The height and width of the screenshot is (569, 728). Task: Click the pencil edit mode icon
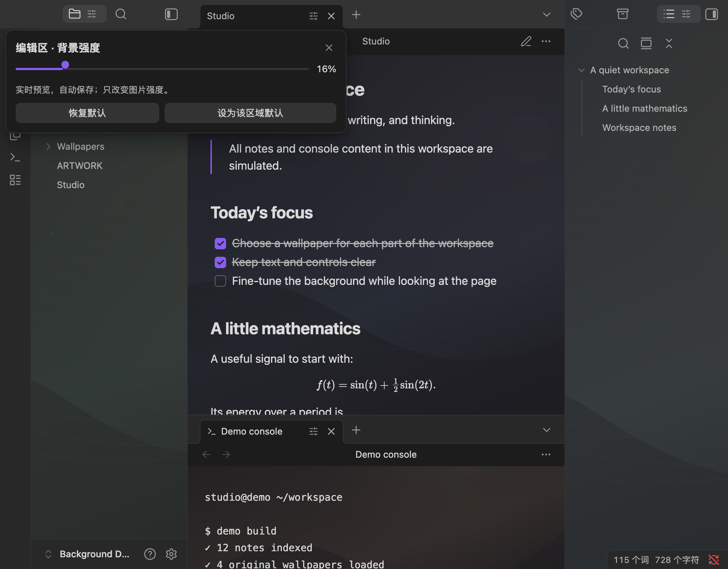pos(526,41)
